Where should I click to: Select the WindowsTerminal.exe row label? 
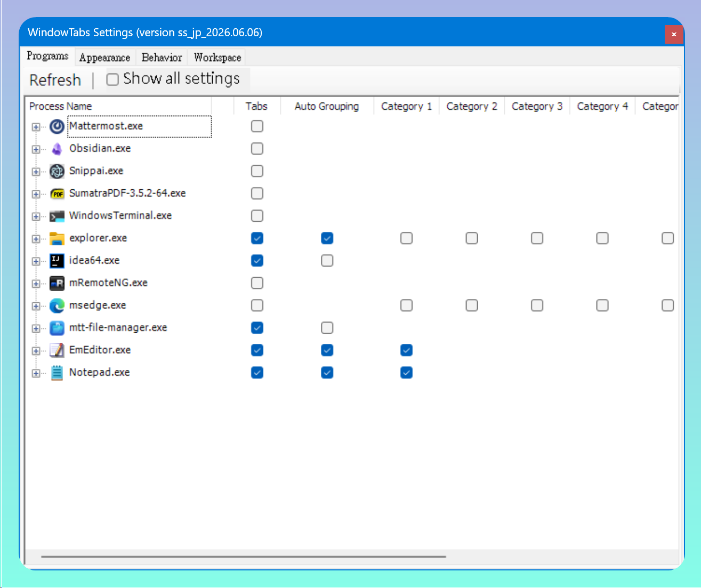pyautogui.click(x=120, y=216)
